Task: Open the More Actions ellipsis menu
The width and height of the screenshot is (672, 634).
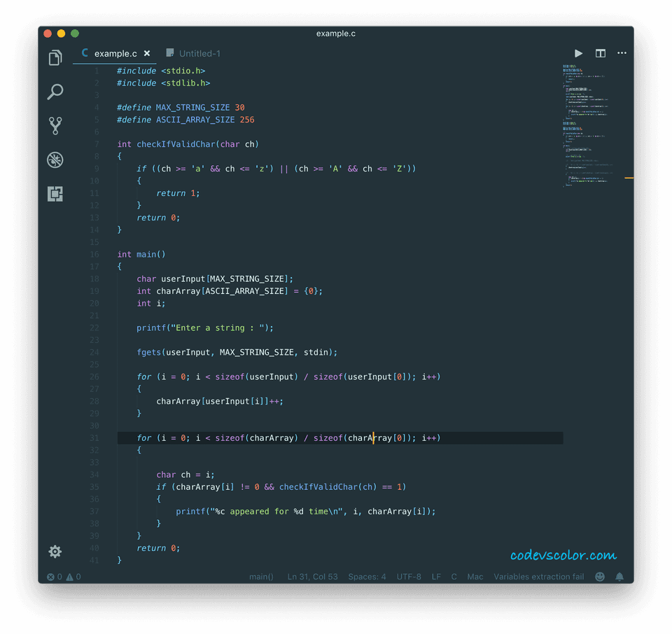Action: click(622, 53)
